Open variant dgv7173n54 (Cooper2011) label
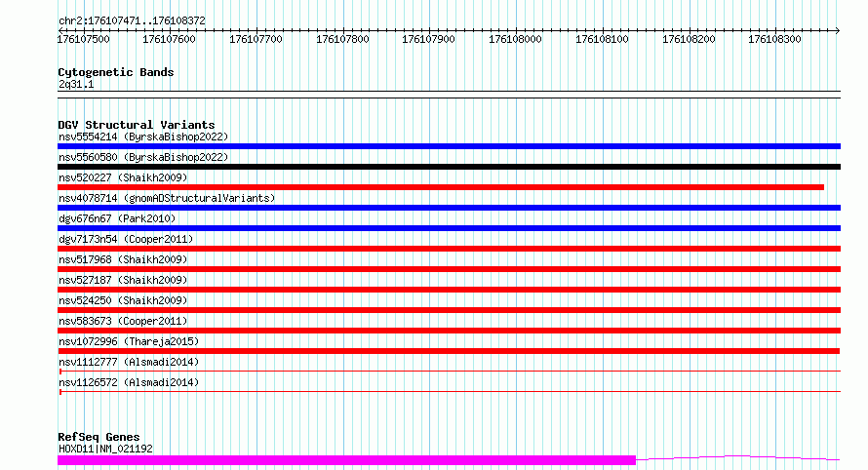The image size is (868, 470). click(x=126, y=239)
